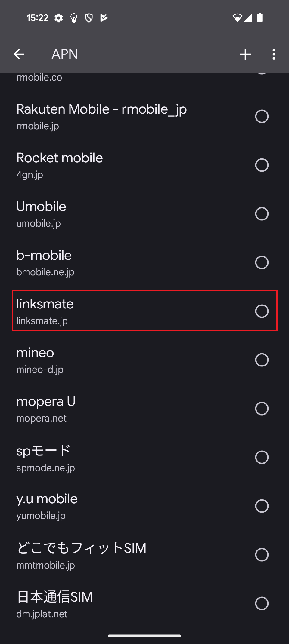This screenshot has height=644, width=289.
Task: Select the mineo radio button
Action: click(x=262, y=360)
